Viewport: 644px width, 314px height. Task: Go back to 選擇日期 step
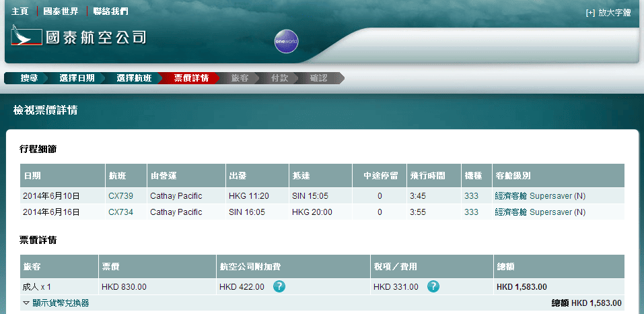click(77, 78)
